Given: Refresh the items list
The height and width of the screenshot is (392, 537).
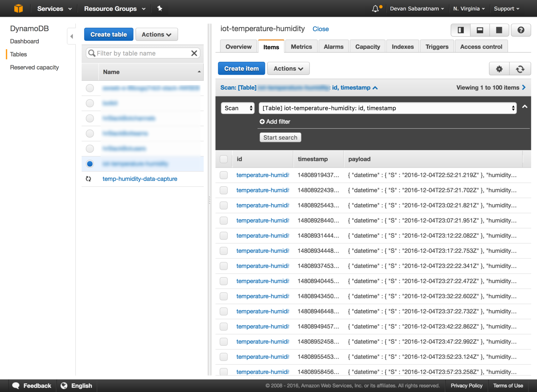Looking at the screenshot, I should (x=520, y=69).
